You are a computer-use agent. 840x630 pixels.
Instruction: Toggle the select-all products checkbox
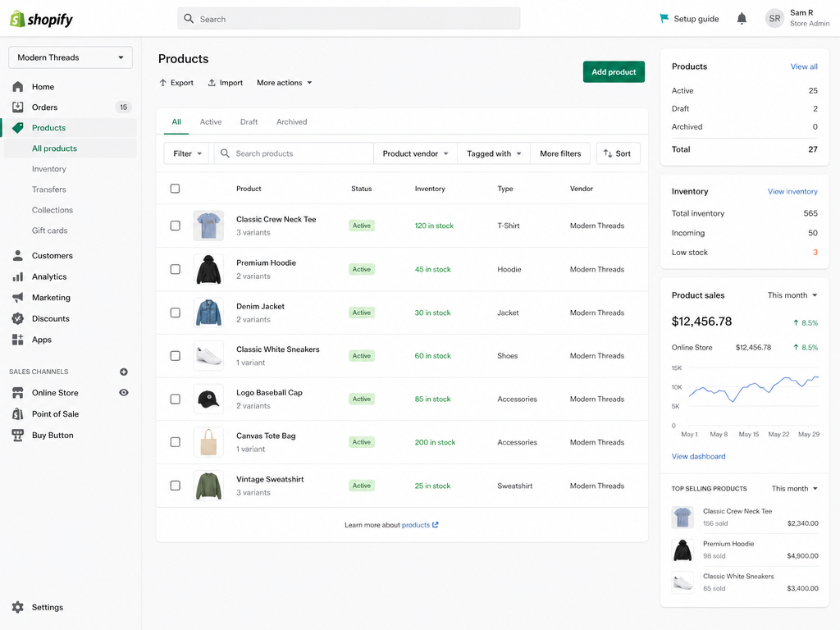[176, 189]
